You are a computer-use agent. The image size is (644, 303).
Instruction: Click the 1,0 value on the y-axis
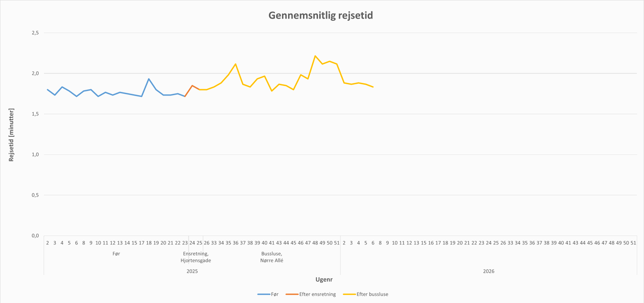coord(35,155)
